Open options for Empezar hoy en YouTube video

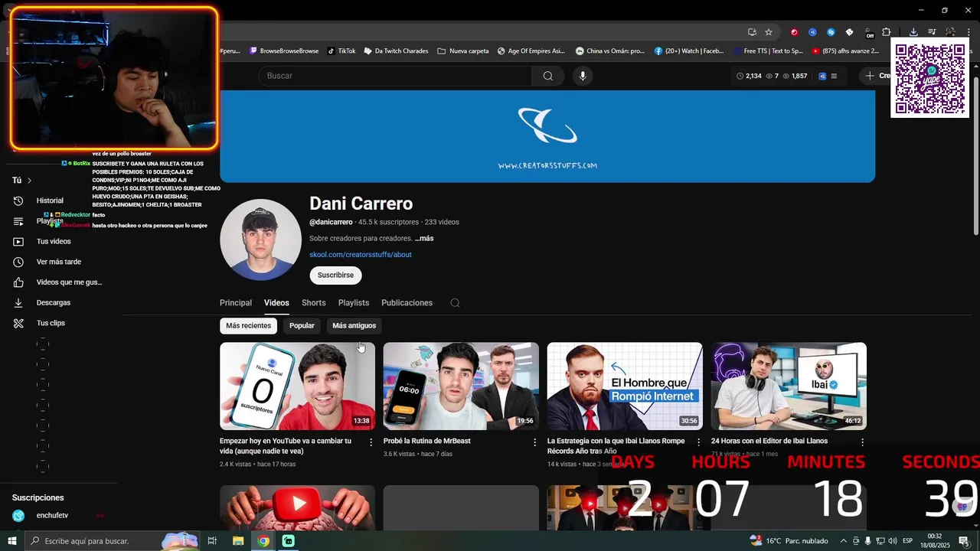[371, 442]
